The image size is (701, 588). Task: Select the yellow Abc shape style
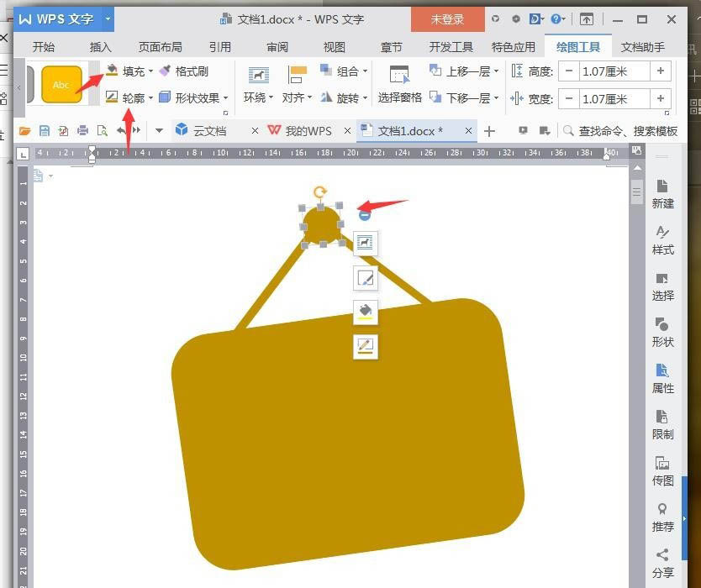(x=61, y=85)
